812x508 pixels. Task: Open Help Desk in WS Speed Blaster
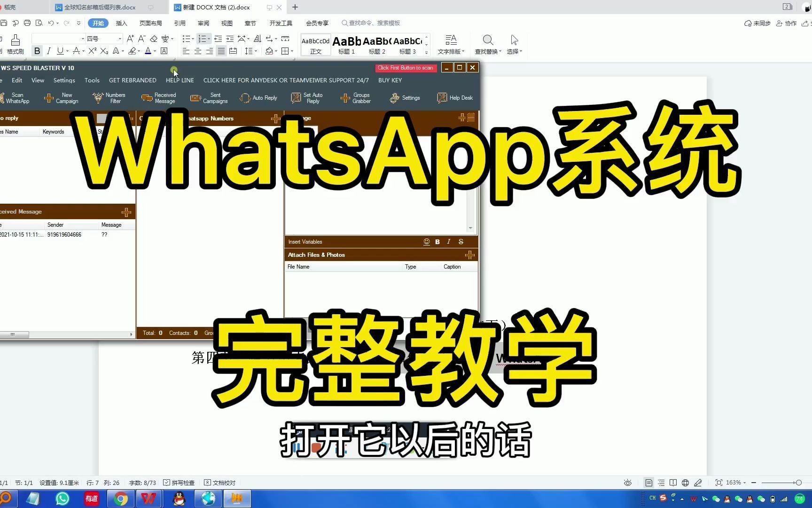click(455, 98)
